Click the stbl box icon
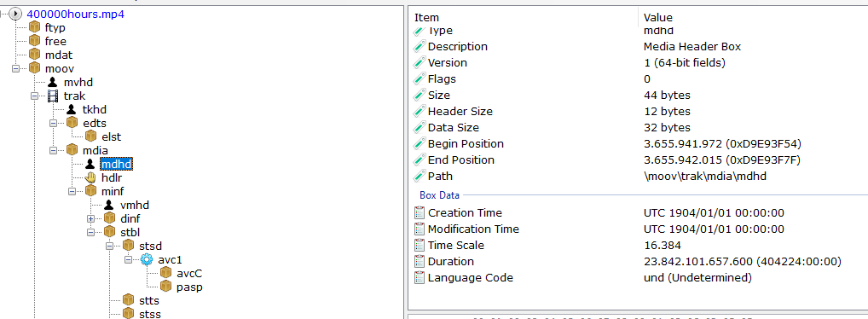The image size is (868, 319). point(110,232)
